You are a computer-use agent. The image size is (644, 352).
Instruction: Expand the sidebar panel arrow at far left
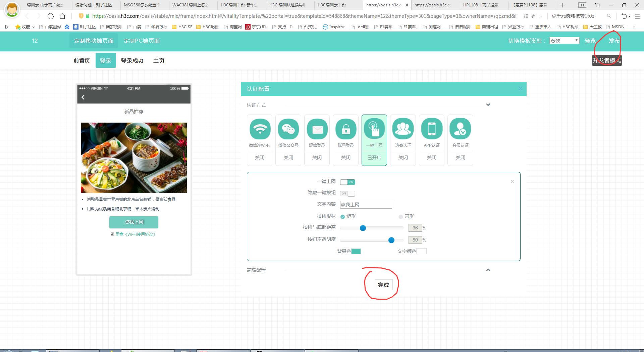[6, 27]
